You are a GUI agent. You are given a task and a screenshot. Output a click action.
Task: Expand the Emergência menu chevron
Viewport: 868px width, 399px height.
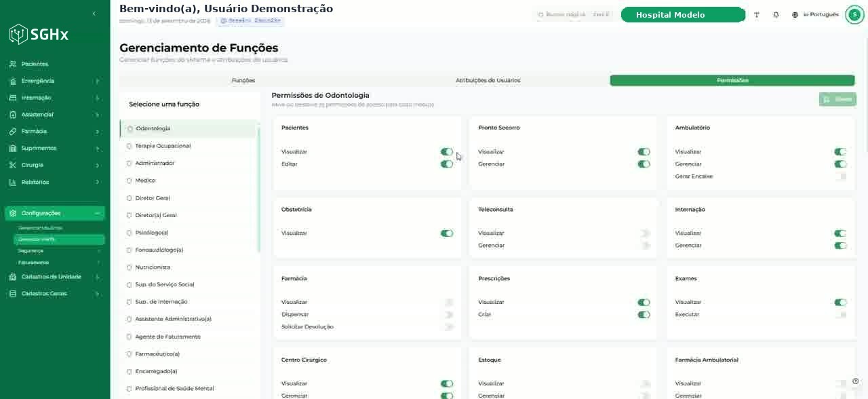[97, 81]
